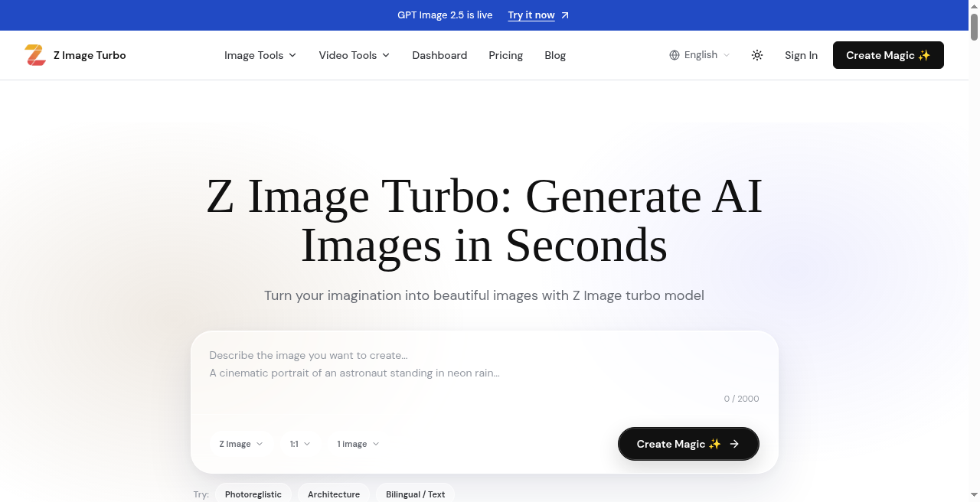Screen dimensions: 980x502
Task: Select the Photoreglistic prompt suggestion
Action: pos(253,494)
